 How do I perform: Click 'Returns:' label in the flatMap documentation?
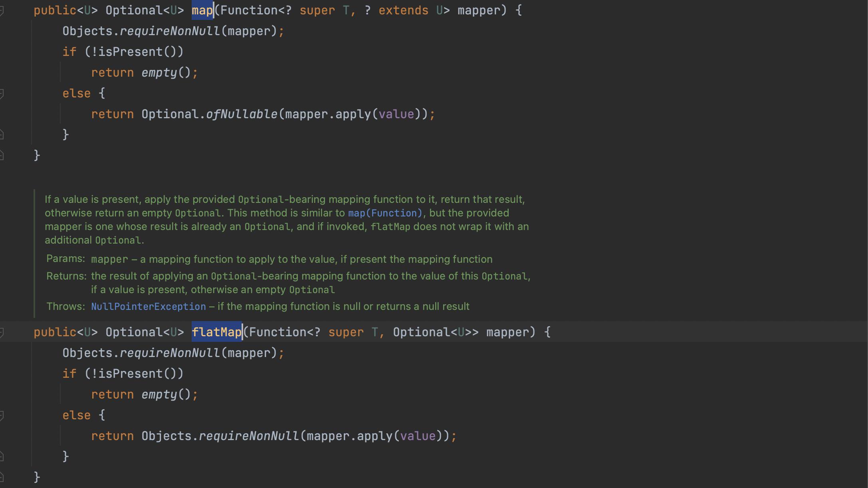pos(66,276)
